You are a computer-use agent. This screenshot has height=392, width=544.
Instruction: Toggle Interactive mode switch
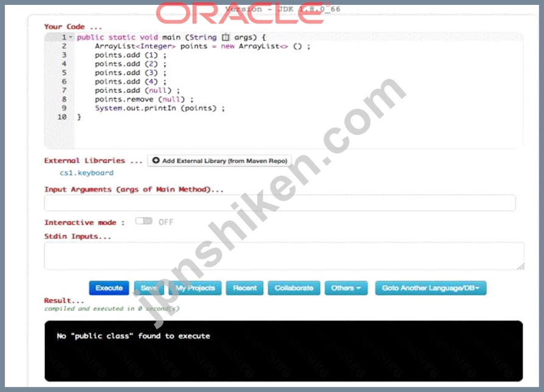[143, 221]
